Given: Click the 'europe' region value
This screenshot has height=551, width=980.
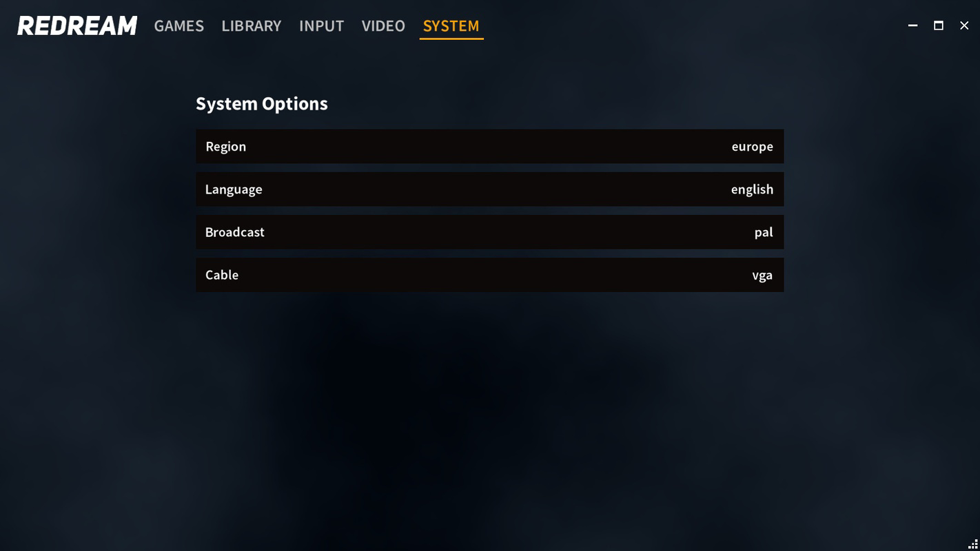Looking at the screenshot, I should tap(752, 147).
